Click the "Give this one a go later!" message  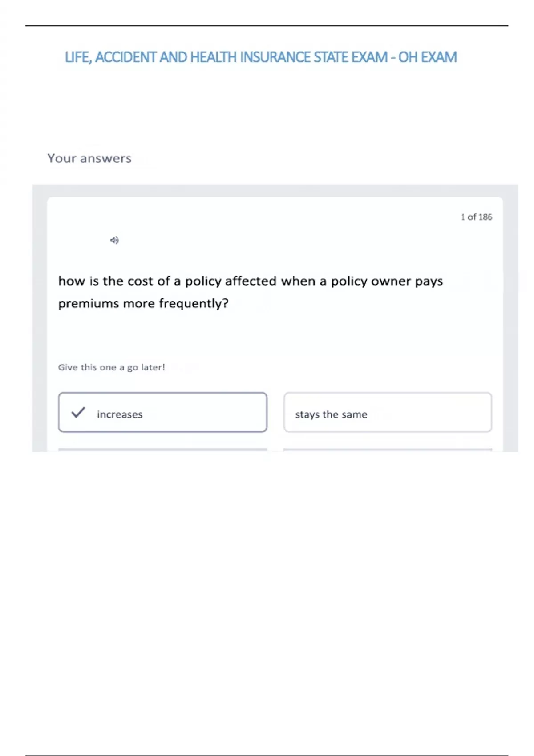pyautogui.click(x=111, y=367)
